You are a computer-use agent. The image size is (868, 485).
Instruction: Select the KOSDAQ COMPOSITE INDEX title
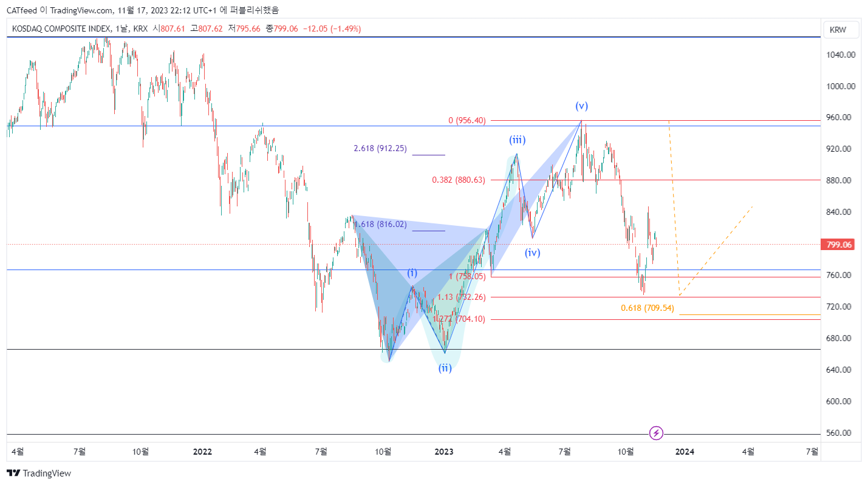(x=62, y=29)
